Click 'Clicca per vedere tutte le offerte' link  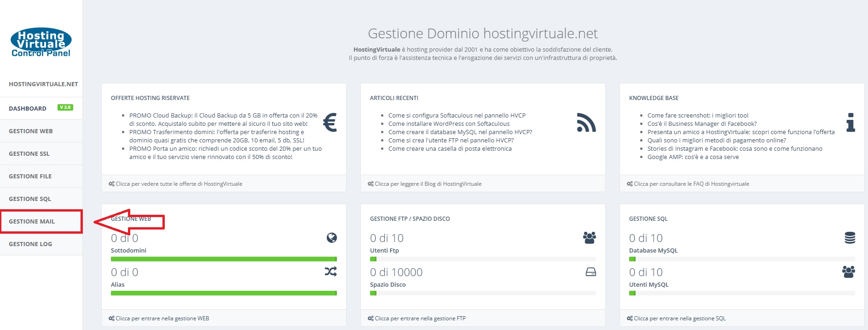pos(179,184)
